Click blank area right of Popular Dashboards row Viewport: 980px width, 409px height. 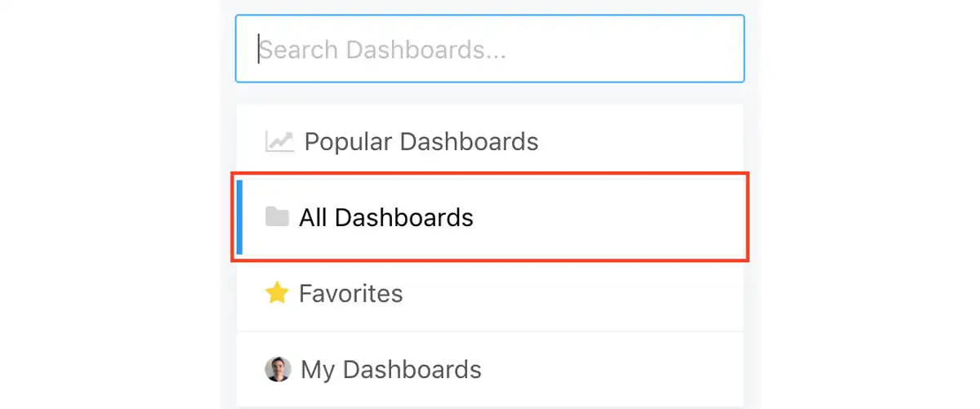(x=641, y=142)
